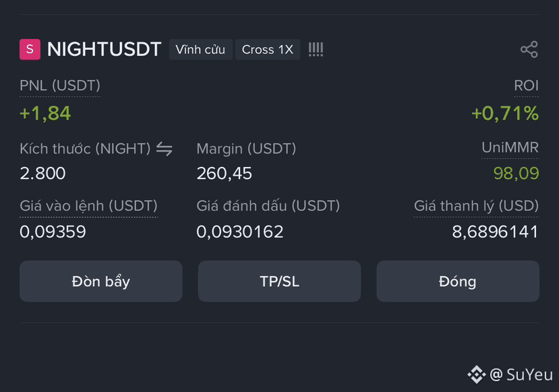Click the Kích thước (NIGHT) label

tap(85, 149)
